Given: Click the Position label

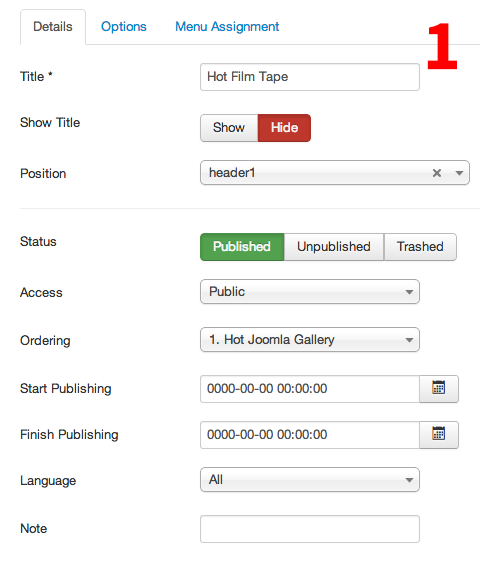Looking at the screenshot, I should click(x=43, y=174).
